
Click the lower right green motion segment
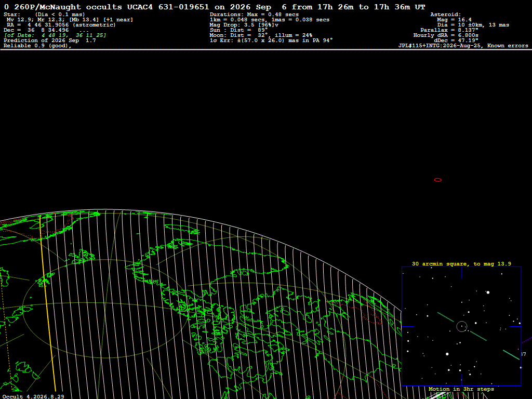pos(511,355)
